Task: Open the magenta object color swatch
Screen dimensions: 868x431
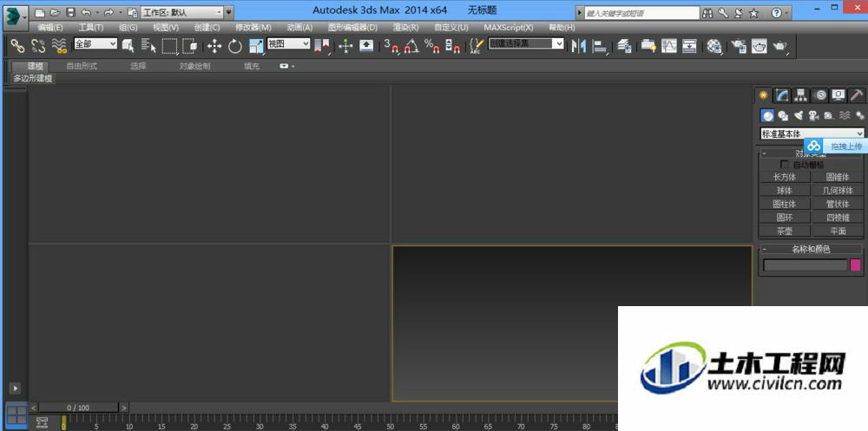Action: pyautogui.click(x=856, y=265)
